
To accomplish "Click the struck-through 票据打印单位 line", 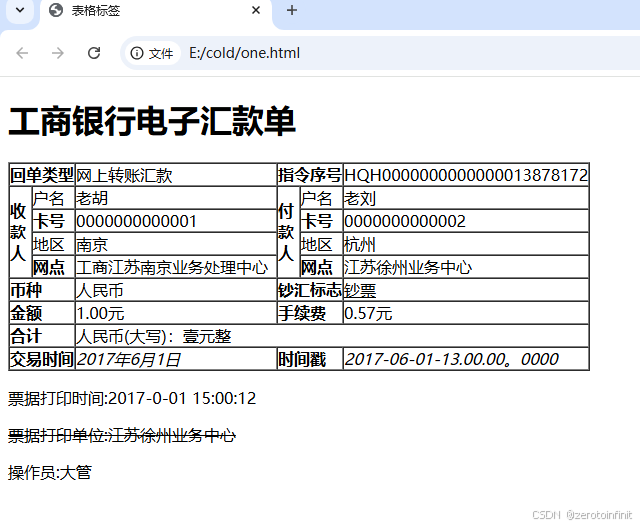I will pos(122,435).
